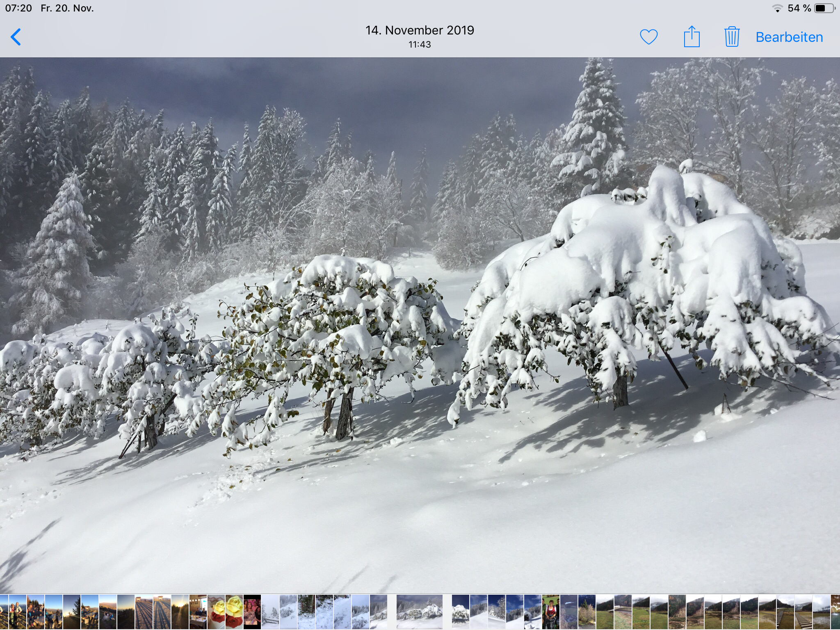
Task: Tap the battery indicator icon
Action: pyautogui.click(x=825, y=8)
